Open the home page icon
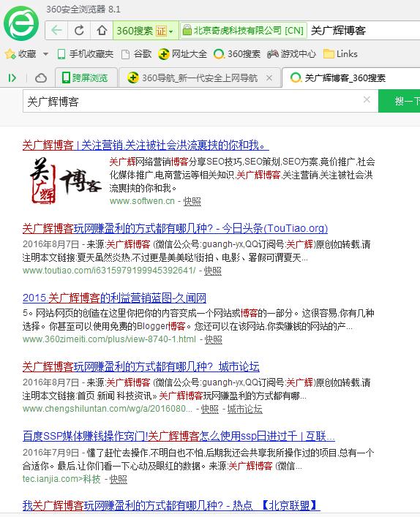The height and width of the screenshot is (517, 420). pyautogui.click(x=102, y=30)
